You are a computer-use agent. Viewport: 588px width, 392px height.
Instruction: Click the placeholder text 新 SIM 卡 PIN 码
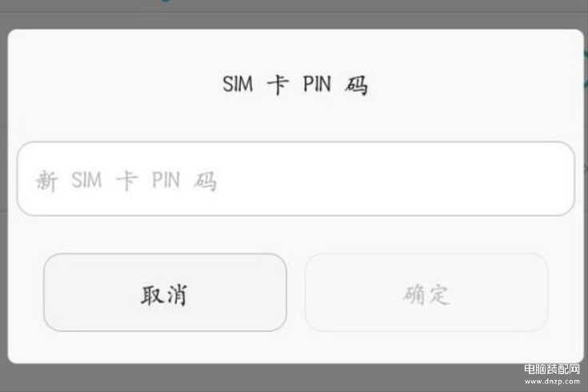126,181
